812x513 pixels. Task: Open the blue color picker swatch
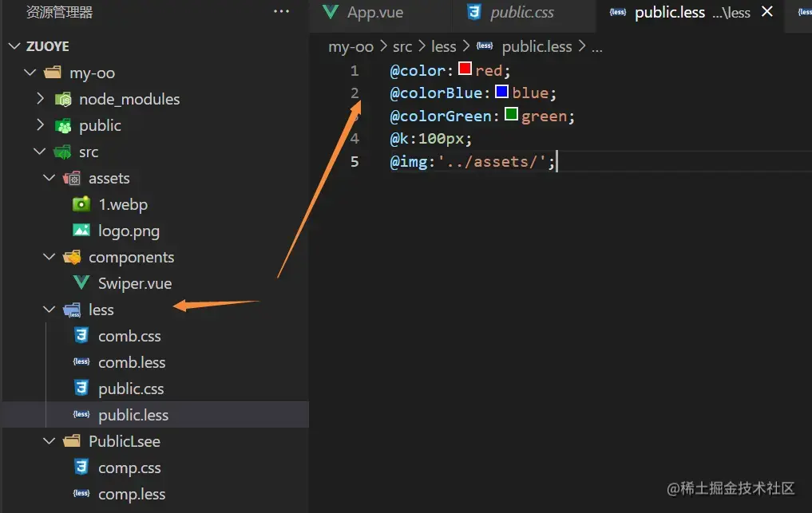point(501,91)
